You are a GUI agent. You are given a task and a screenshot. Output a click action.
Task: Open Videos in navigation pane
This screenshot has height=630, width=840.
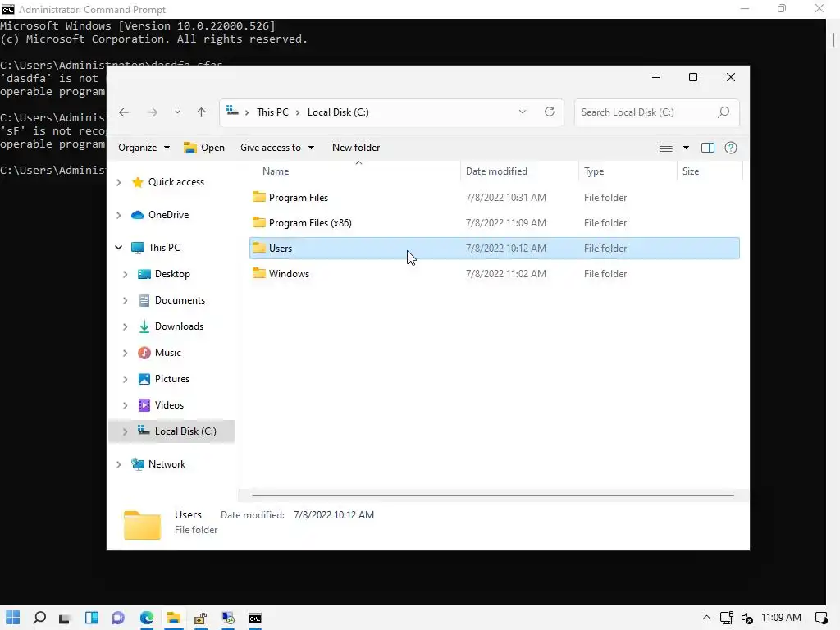coord(169,405)
